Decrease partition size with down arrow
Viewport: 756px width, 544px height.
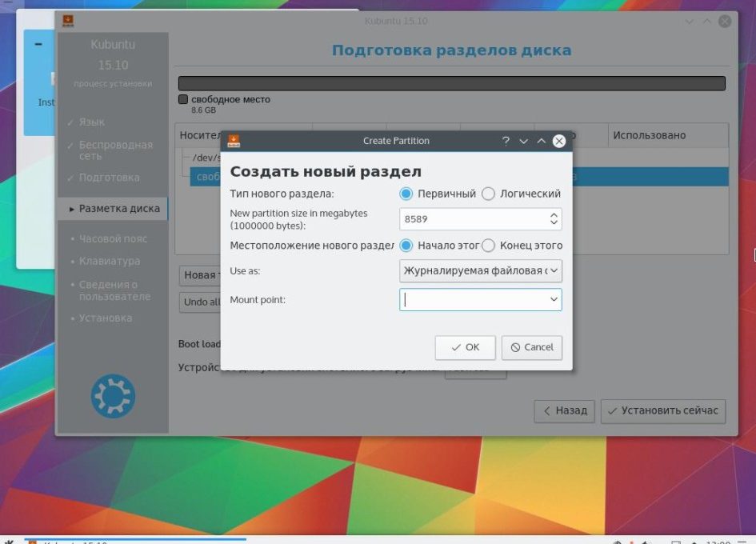click(x=554, y=223)
